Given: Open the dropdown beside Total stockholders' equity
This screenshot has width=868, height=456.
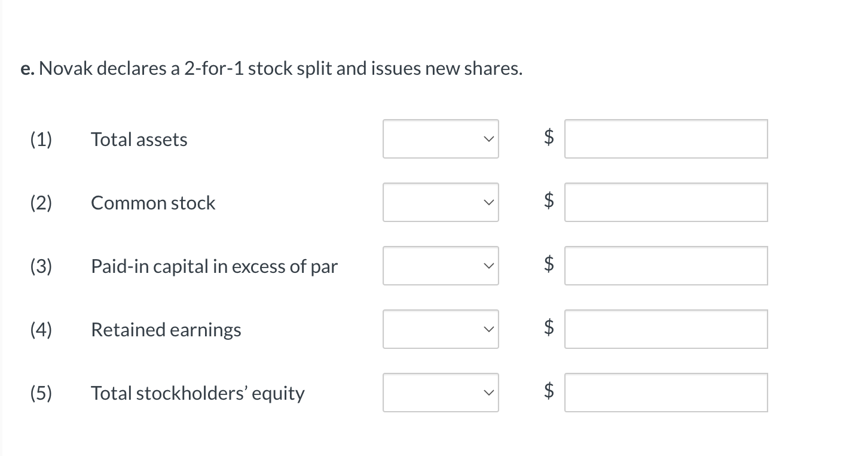Looking at the screenshot, I should click(441, 393).
